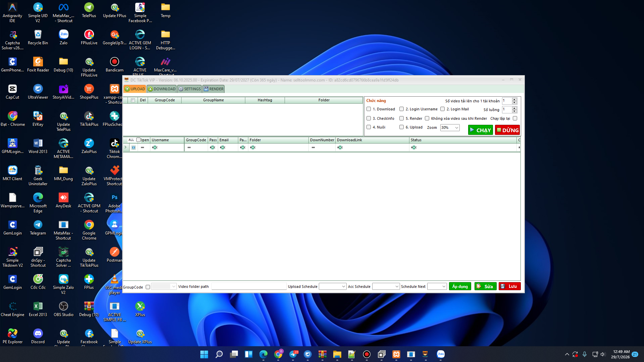
Task: Open the UltraViewer desktop icon
Action: coord(38,92)
